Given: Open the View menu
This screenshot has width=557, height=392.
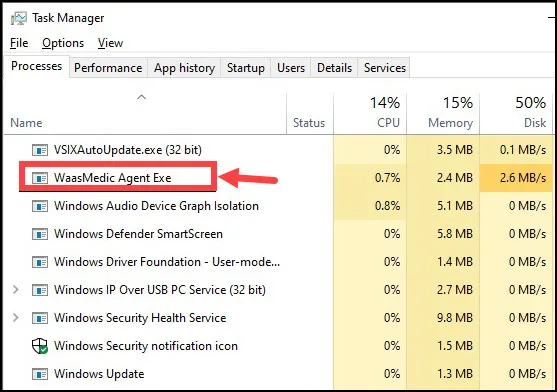Looking at the screenshot, I should click(110, 43).
